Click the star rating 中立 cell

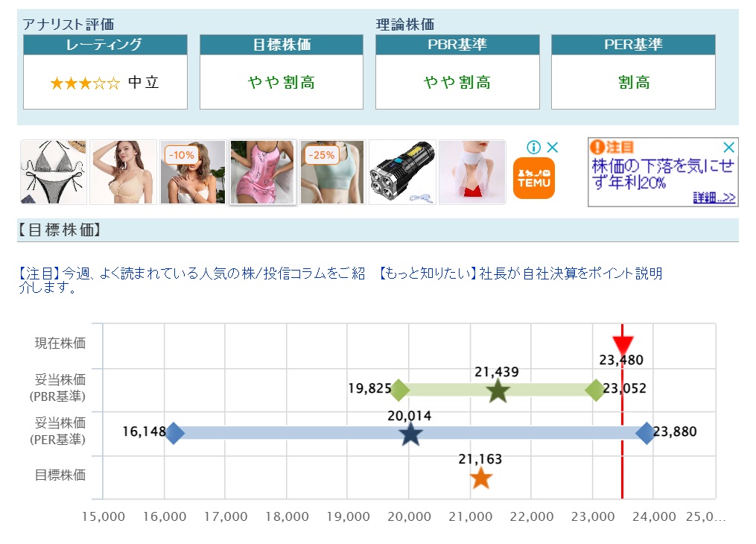(105, 82)
